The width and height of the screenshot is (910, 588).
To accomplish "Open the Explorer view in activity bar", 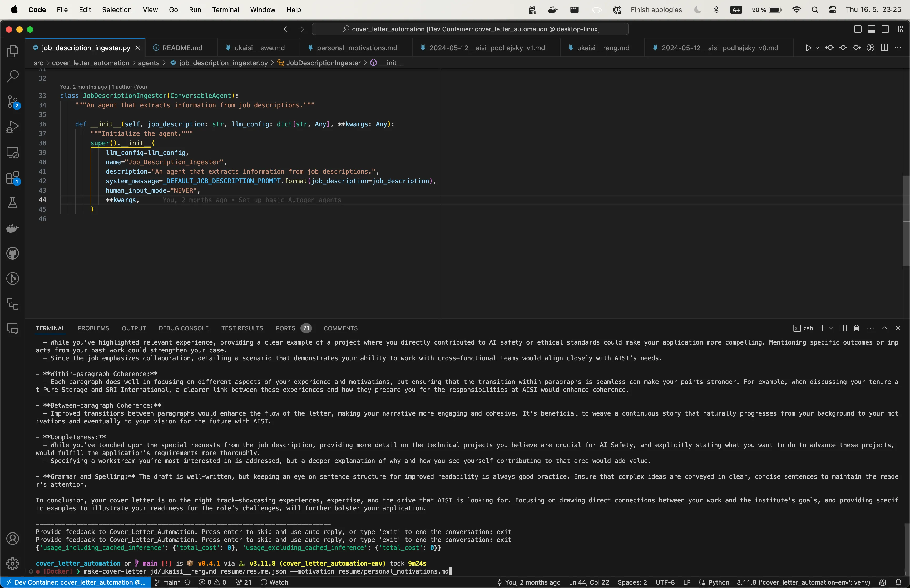I will (13, 51).
